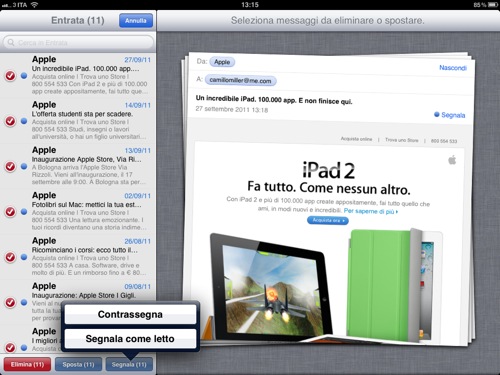Viewport: 500px width, 375px height.
Task: Tap the Annulla button
Action: (136, 21)
